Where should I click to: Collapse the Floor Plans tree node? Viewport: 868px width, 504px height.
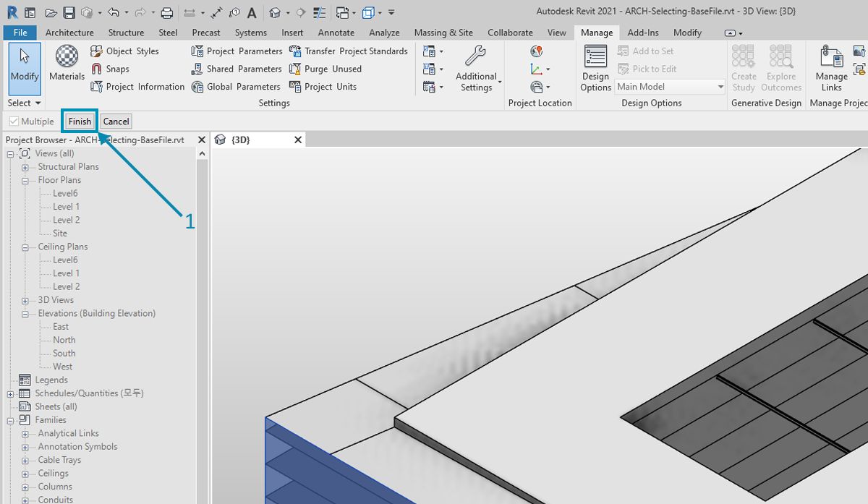25,181
